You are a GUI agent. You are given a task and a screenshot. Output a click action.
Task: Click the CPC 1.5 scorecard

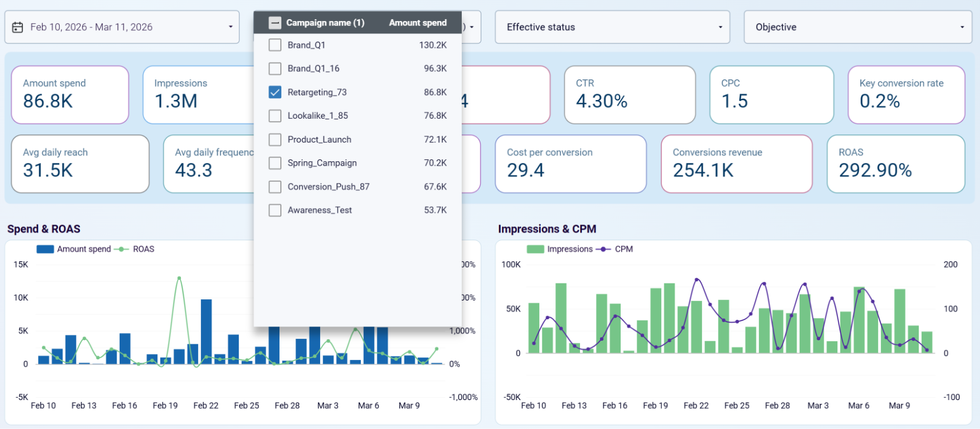click(x=772, y=95)
